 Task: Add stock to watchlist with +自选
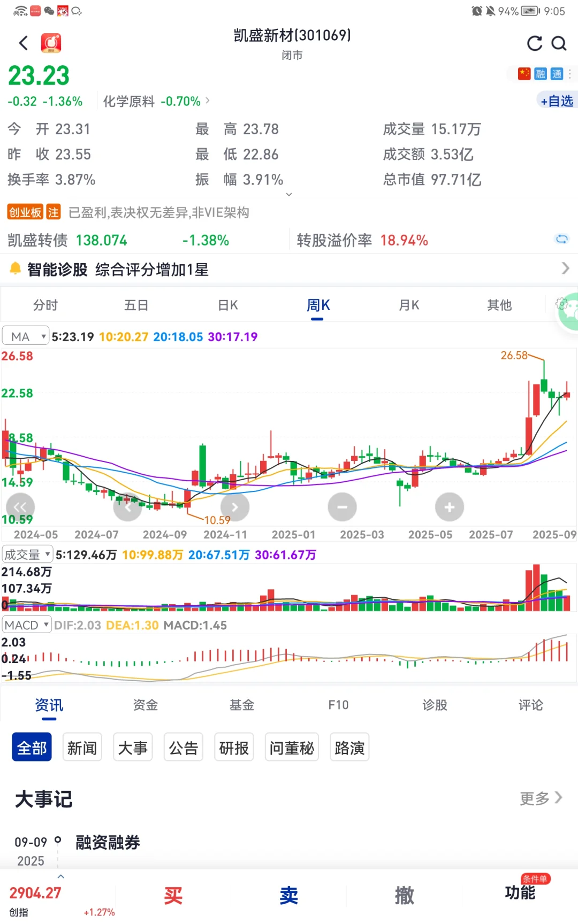click(x=557, y=101)
